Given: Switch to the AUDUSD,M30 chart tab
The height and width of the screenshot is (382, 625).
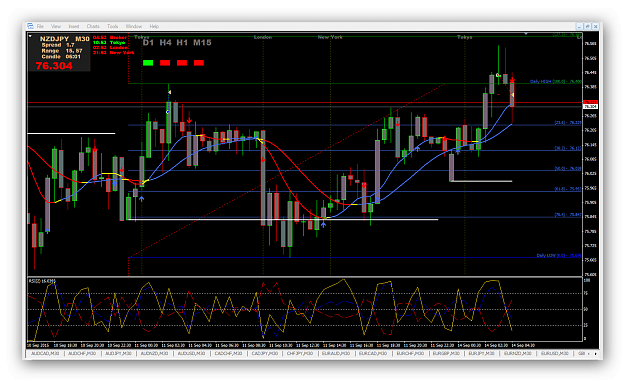Looking at the screenshot, I should click(x=191, y=353).
